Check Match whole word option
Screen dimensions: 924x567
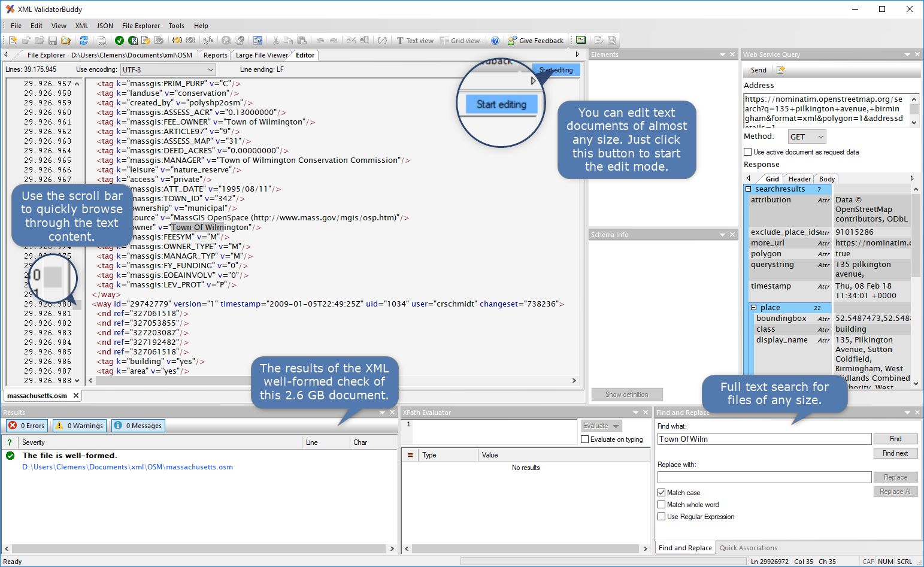(662, 505)
